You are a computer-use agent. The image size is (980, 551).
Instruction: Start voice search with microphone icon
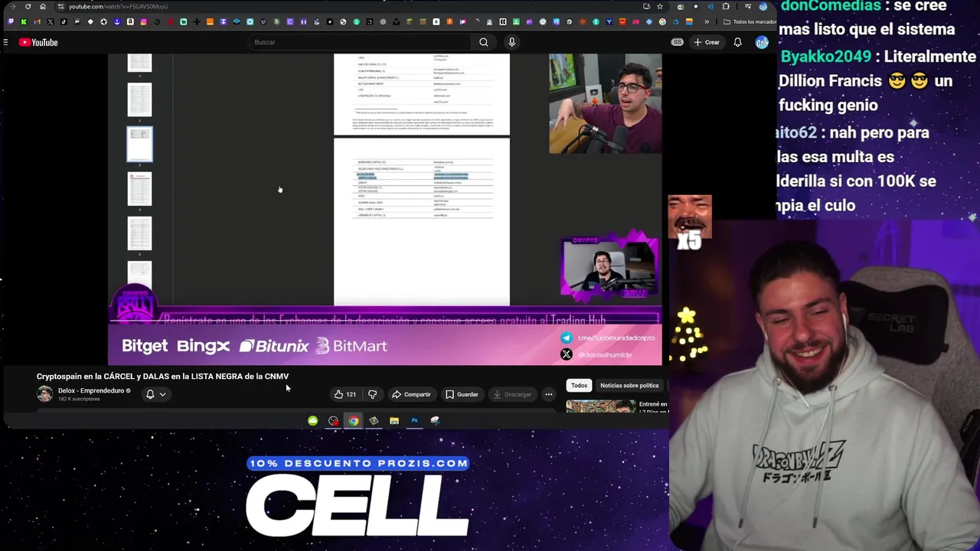pos(511,42)
